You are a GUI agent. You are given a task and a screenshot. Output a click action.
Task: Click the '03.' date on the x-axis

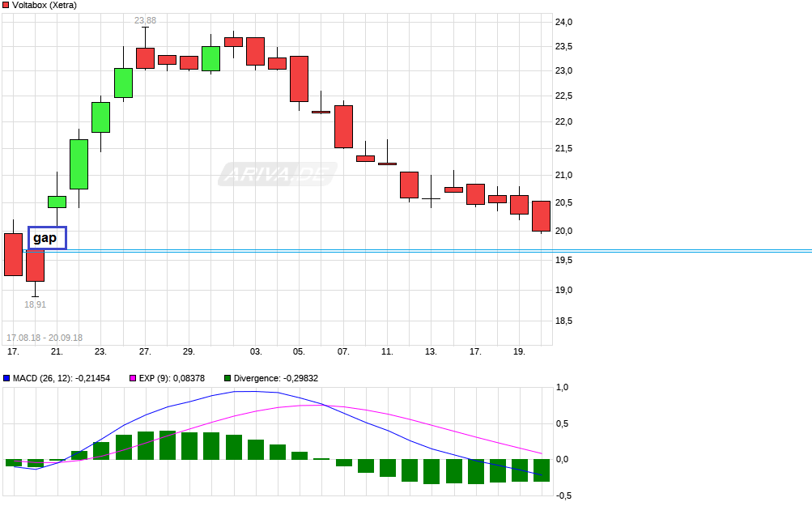[x=256, y=351]
